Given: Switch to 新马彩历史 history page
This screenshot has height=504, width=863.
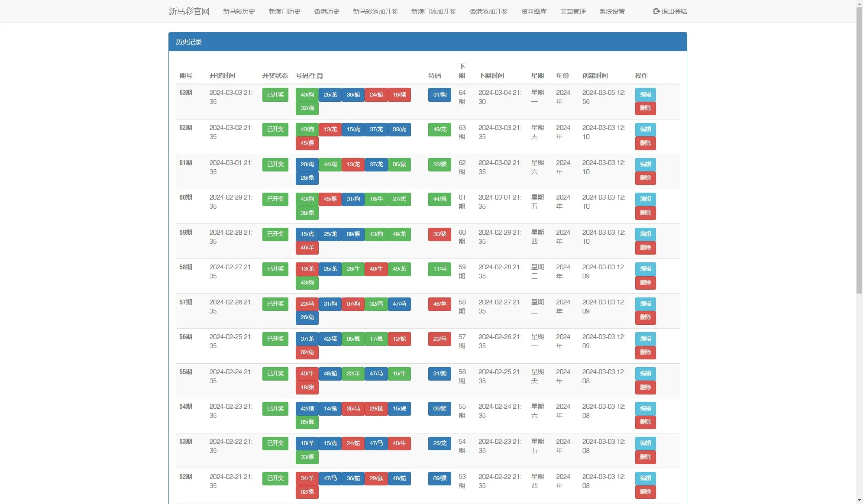Looking at the screenshot, I should [x=239, y=12].
